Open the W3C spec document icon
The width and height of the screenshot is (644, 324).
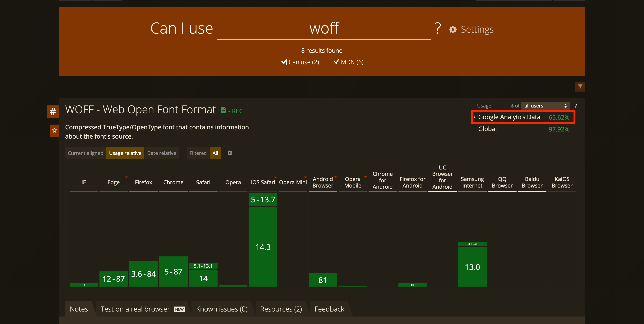tap(223, 110)
